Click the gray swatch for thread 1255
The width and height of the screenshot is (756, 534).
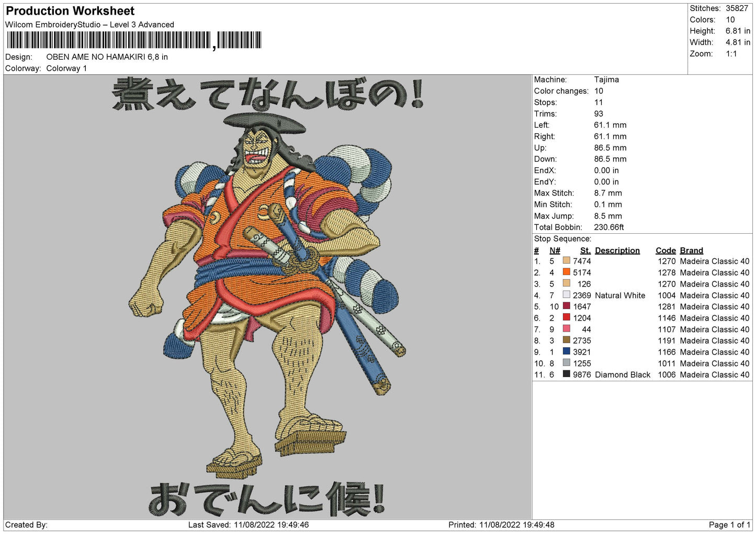click(566, 363)
